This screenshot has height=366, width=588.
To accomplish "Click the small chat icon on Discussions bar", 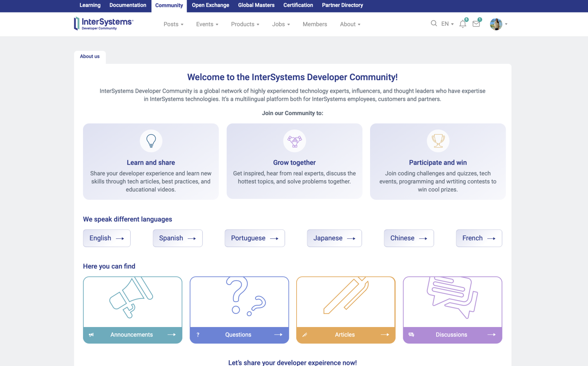I will click(x=411, y=335).
